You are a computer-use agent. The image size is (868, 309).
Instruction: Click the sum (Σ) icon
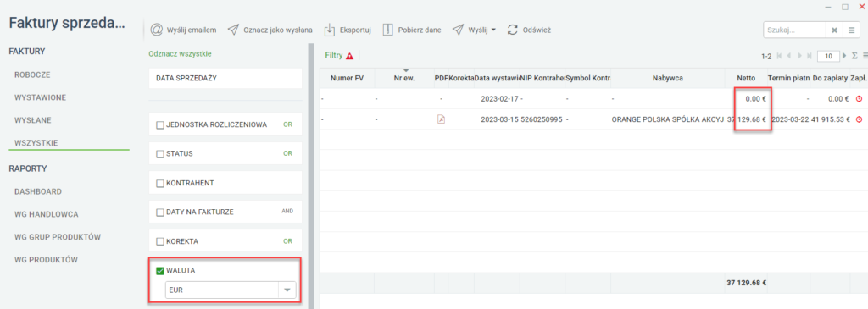tap(854, 56)
